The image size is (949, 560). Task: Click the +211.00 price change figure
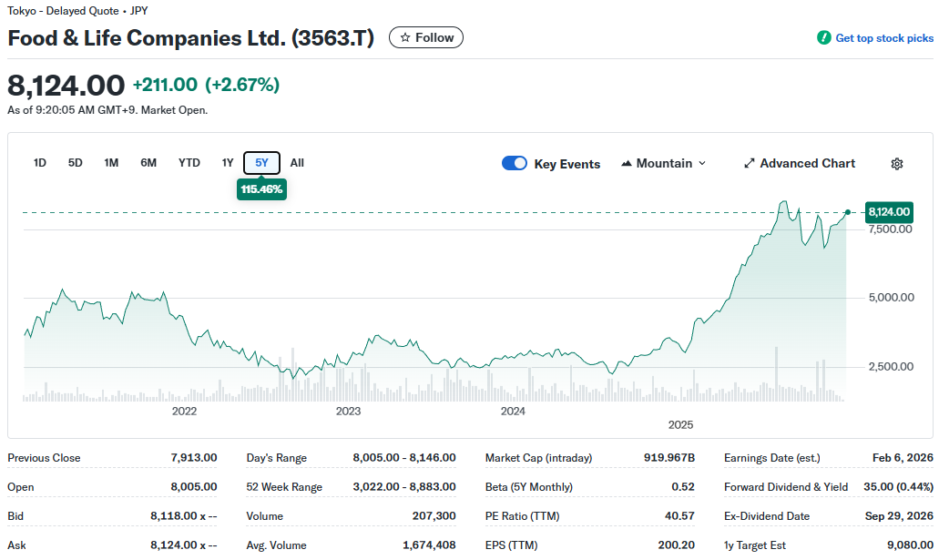pos(165,84)
